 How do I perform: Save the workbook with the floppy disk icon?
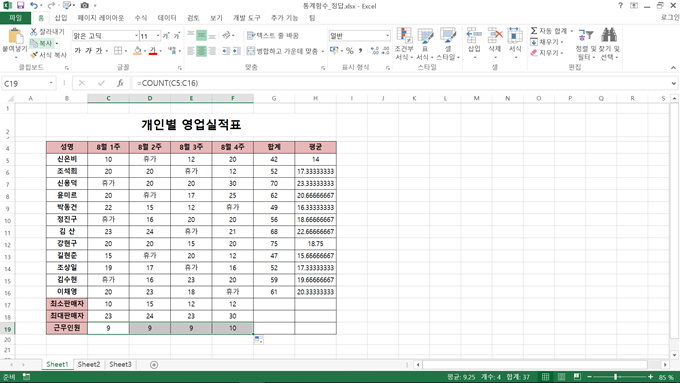pos(20,6)
